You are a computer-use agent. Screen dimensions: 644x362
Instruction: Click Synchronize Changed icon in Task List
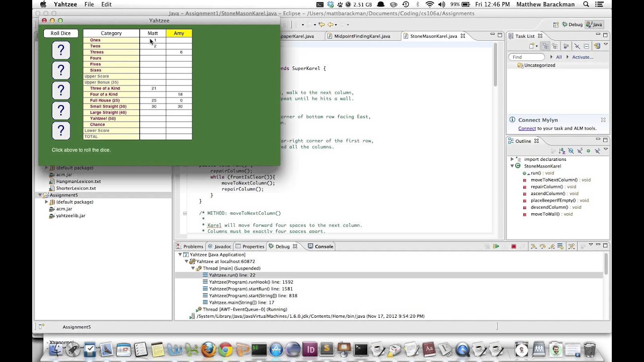597,46
